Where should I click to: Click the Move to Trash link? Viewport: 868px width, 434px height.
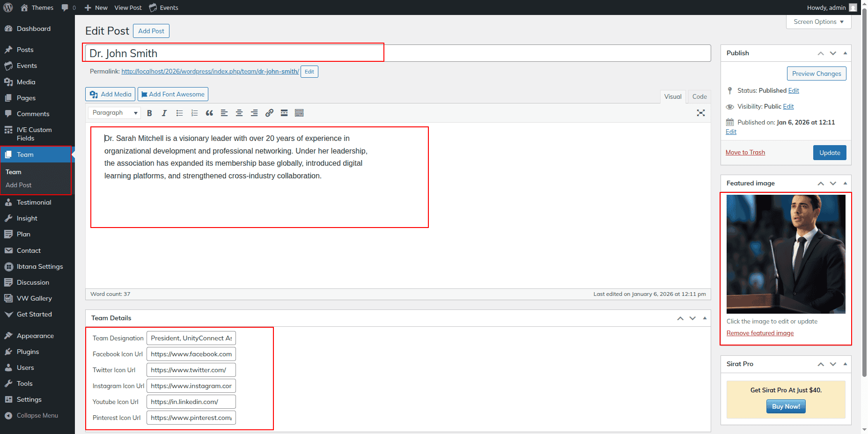click(x=745, y=153)
